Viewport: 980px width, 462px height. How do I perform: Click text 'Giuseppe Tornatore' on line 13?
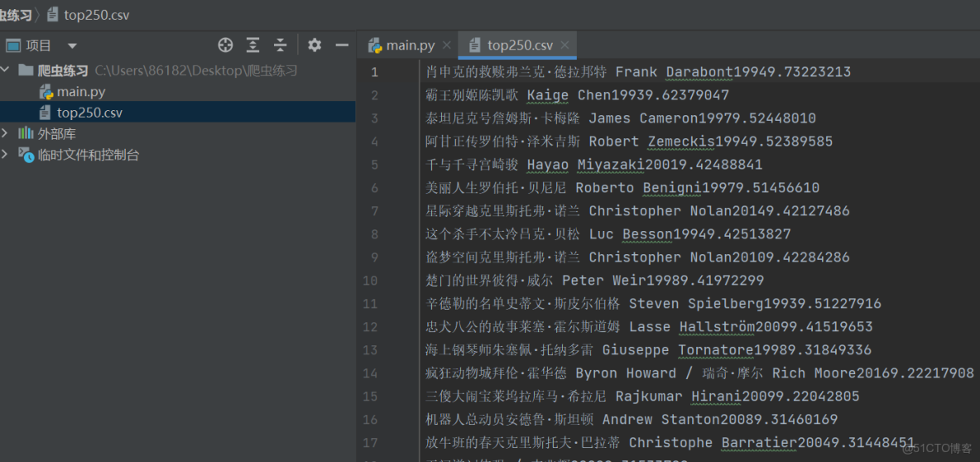[678, 349]
